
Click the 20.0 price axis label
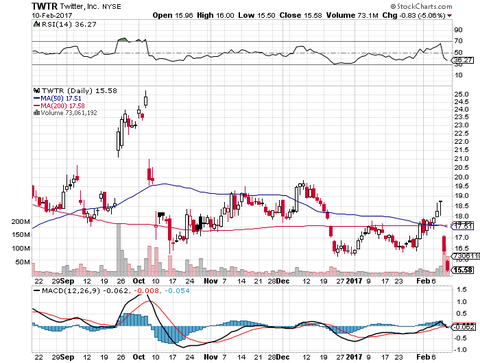coord(461,177)
